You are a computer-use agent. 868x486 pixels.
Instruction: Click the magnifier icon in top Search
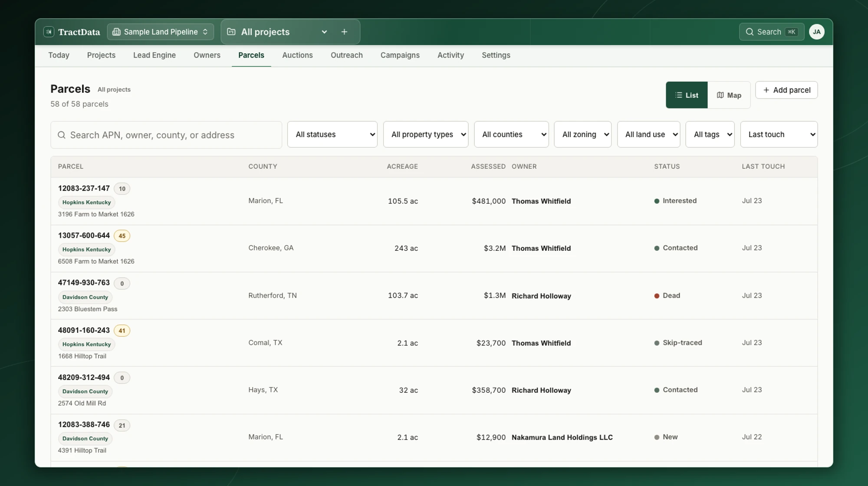[750, 32]
